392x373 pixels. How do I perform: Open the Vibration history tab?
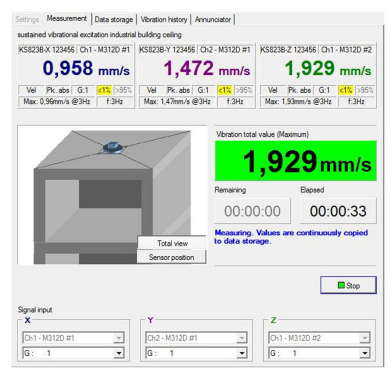[164, 19]
